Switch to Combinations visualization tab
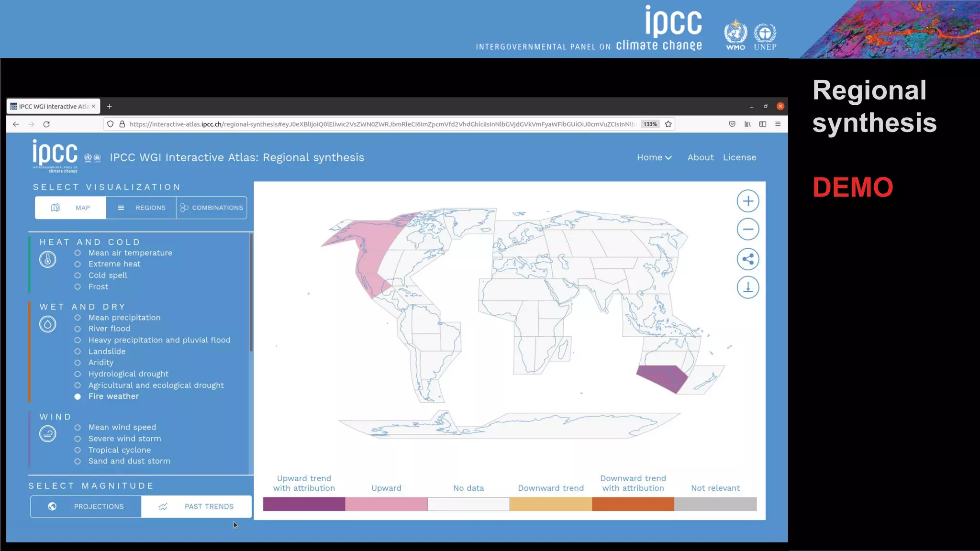 click(212, 208)
